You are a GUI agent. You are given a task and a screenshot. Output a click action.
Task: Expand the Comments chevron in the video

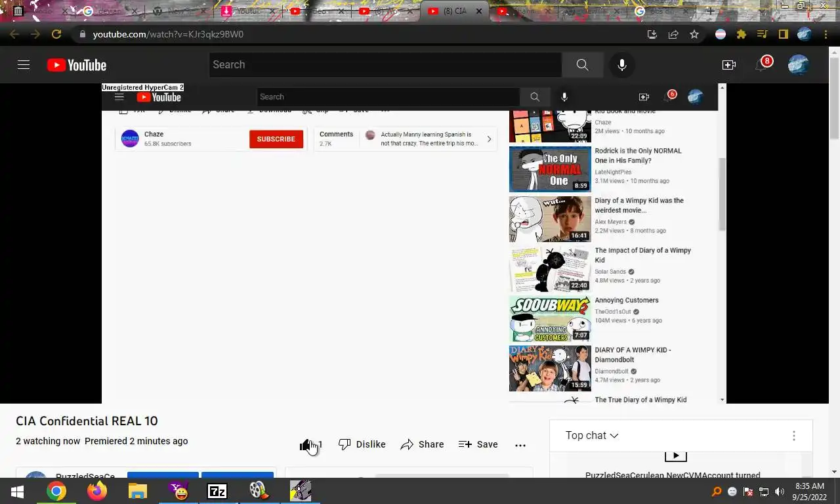[x=489, y=139]
